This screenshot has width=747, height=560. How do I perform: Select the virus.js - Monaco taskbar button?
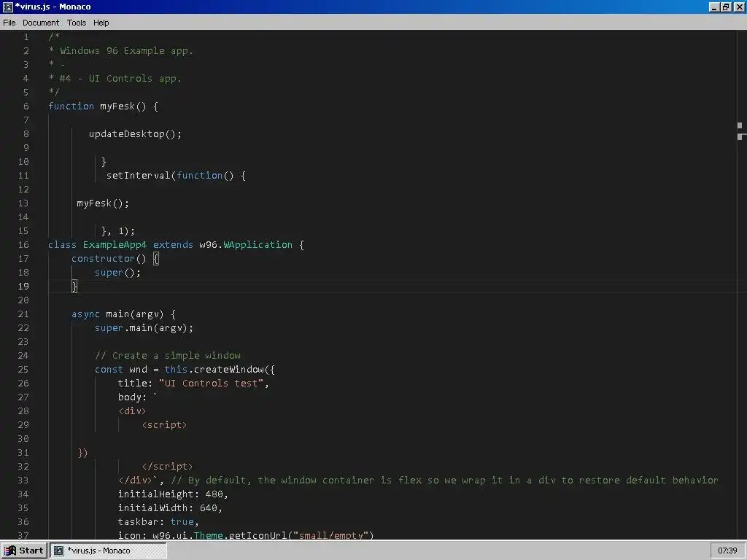(x=108, y=551)
